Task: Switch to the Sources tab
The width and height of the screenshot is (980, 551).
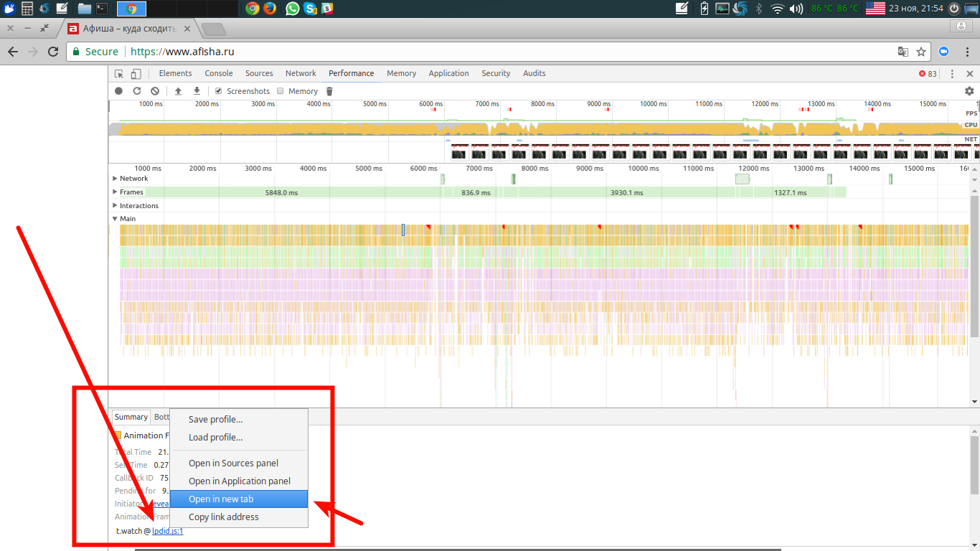Action: (x=259, y=73)
